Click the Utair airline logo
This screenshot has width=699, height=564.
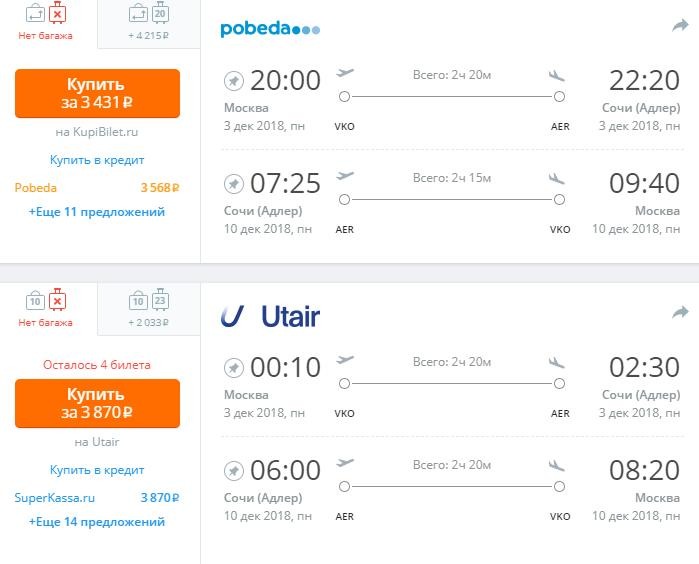tap(270, 316)
